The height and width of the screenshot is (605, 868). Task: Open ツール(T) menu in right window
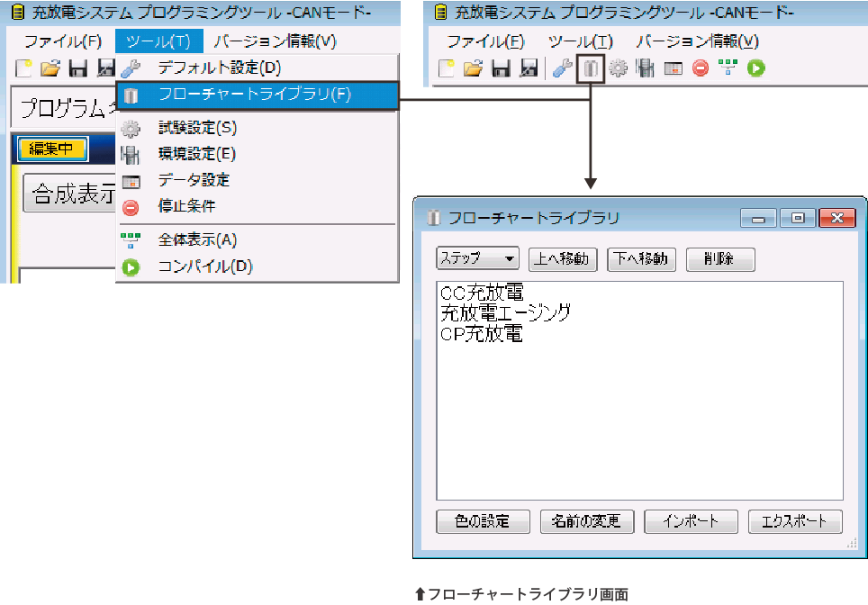pyautogui.click(x=581, y=41)
